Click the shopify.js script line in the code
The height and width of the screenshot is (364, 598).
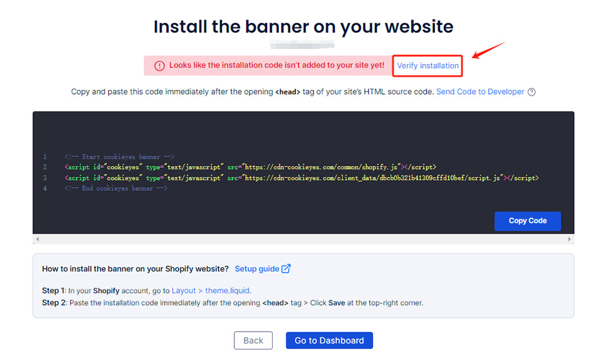pos(250,167)
